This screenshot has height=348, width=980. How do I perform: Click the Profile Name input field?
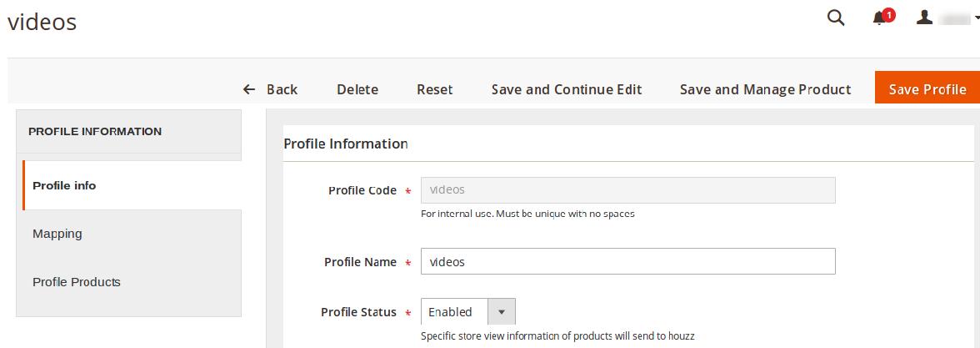pos(627,261)
